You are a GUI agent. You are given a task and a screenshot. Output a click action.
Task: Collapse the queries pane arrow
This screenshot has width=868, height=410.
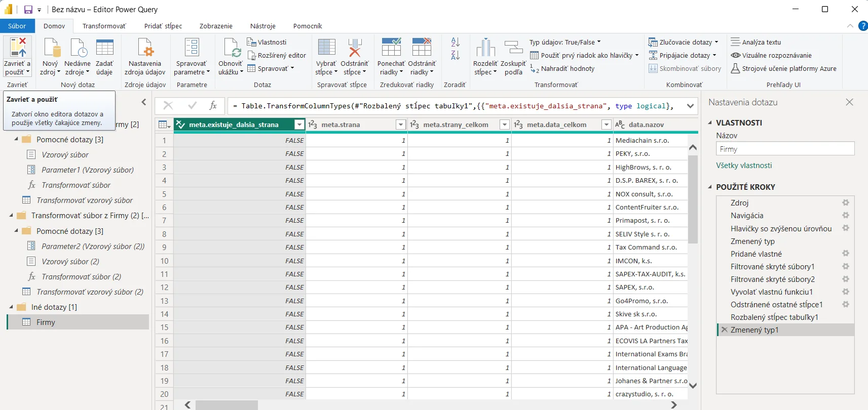pos(144,102)
